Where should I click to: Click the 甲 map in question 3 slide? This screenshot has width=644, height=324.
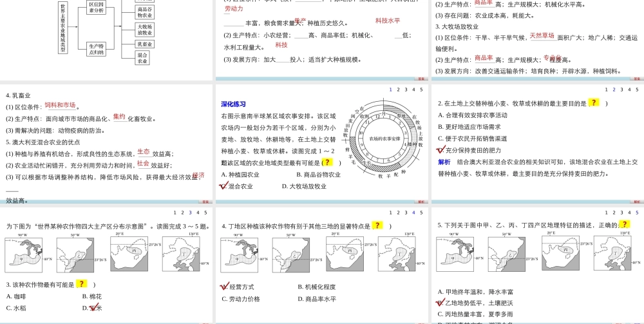tap(24, 256)
